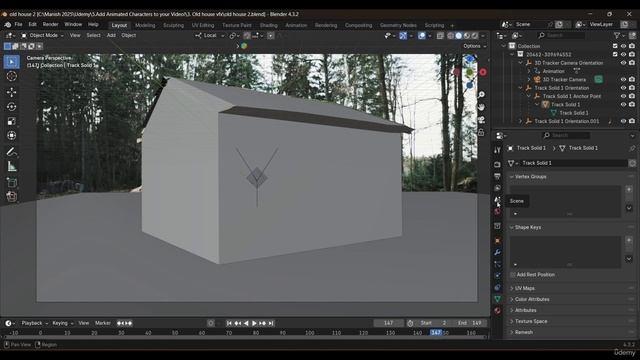The height and width of the screenshot is (360, 640).
Task: Switch to the Geometry Nodes workspace tab
Action: pyautogui.click(x=398, y=25)
